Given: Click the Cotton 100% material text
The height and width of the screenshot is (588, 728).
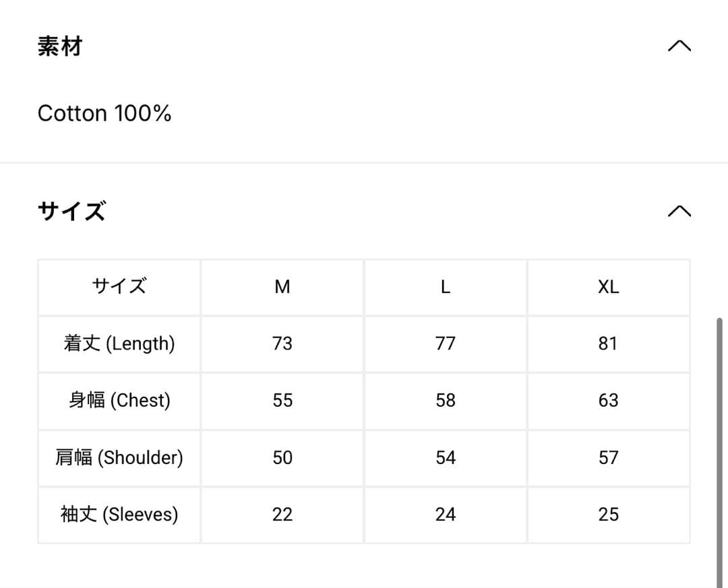Looking at the screenshot, I should pos(104,113).
